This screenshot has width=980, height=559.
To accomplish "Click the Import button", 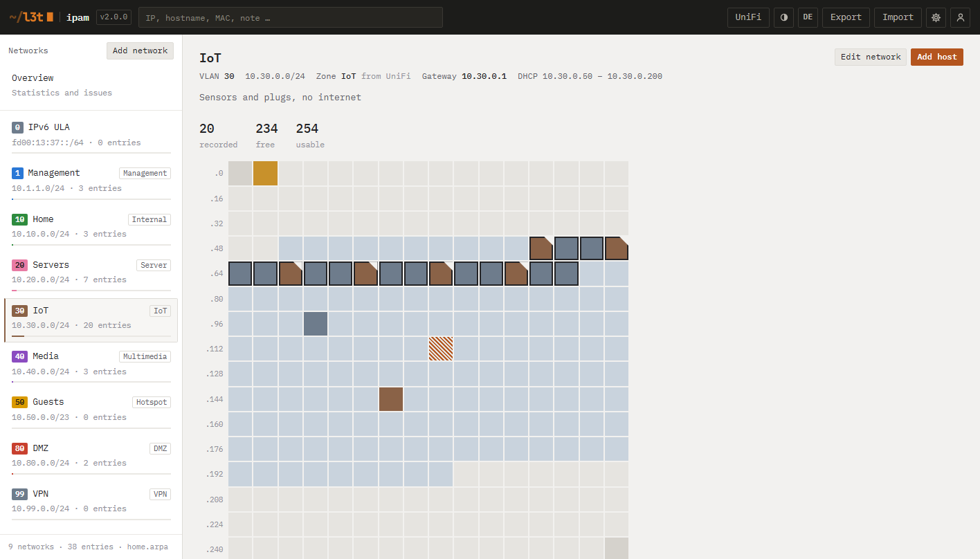I will click(898, 17).
